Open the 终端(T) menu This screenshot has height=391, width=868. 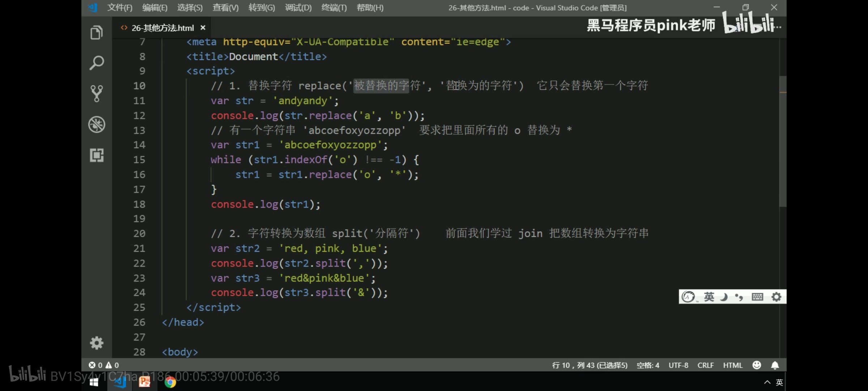pyautogui.click(x=334, y=8)
